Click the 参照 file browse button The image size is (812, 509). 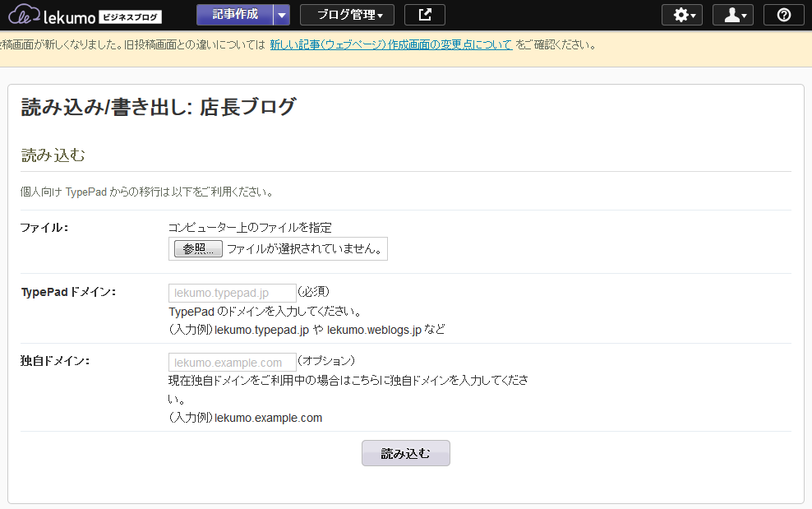click(198, 249)
